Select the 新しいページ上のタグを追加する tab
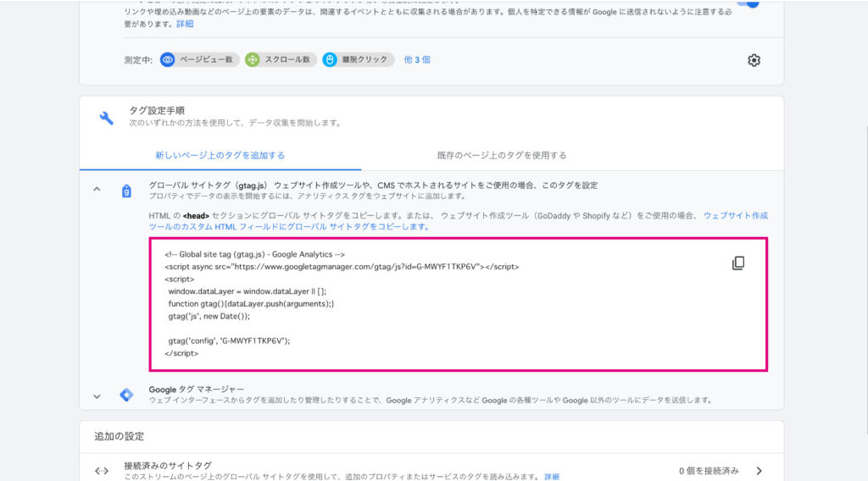The width and height of the screenshot is (868, 481). [x=220, y=156]
